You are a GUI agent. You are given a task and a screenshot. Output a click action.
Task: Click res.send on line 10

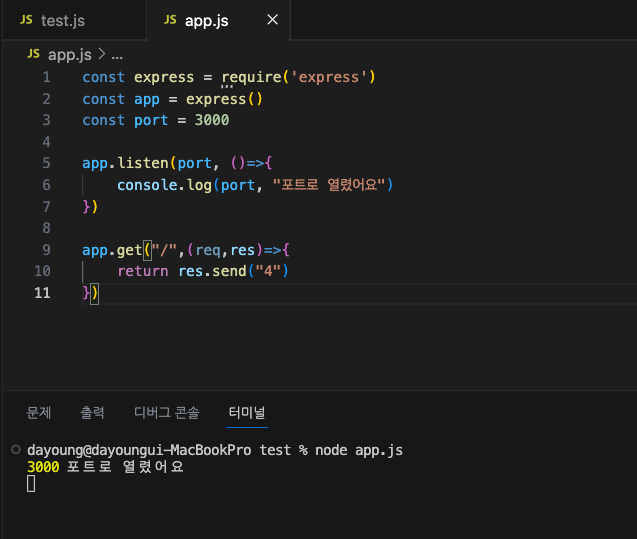tap(212, 271)
